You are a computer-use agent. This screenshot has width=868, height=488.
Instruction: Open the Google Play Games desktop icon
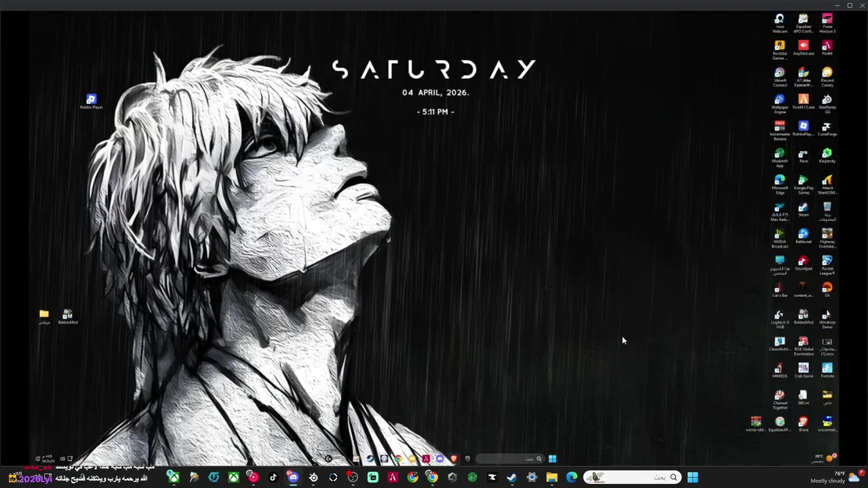pos(804,184)
